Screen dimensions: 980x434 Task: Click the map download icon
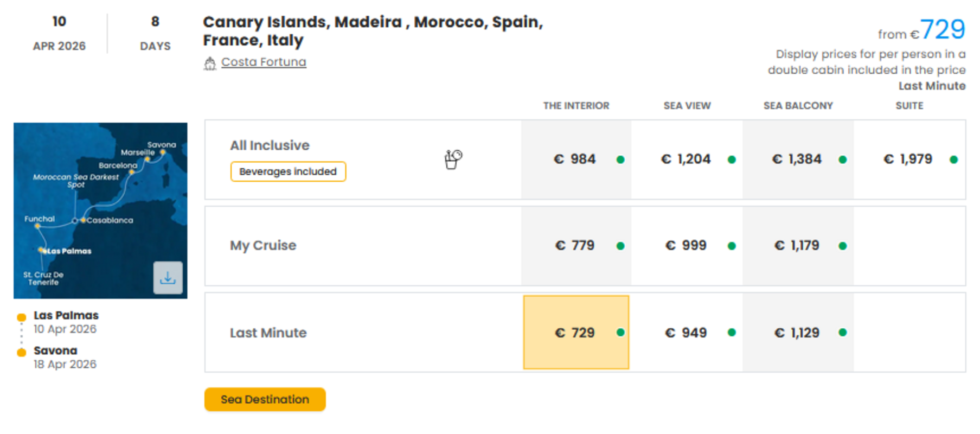[168, 278]
